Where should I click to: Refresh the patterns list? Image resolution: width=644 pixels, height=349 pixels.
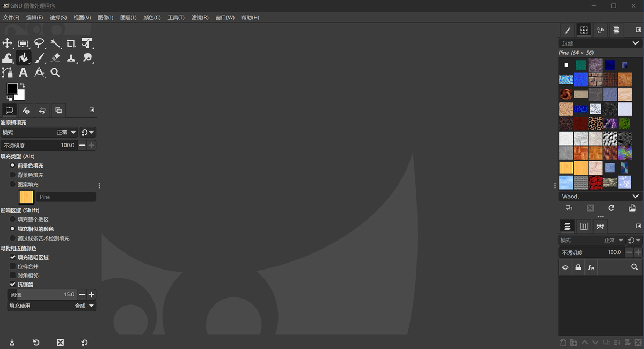pyautogui.click(x=611, y=208)
